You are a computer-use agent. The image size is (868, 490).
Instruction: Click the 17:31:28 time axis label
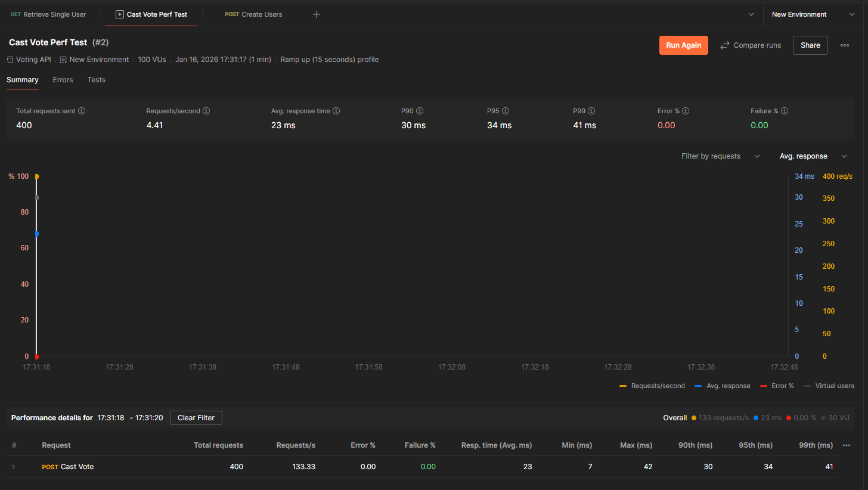[x=120, y=367]
